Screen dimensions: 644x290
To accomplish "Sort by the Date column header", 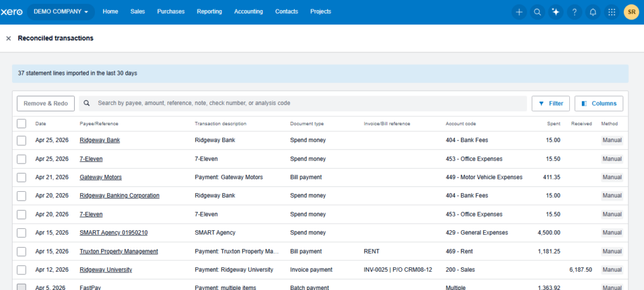I will [x=41, y=124].
